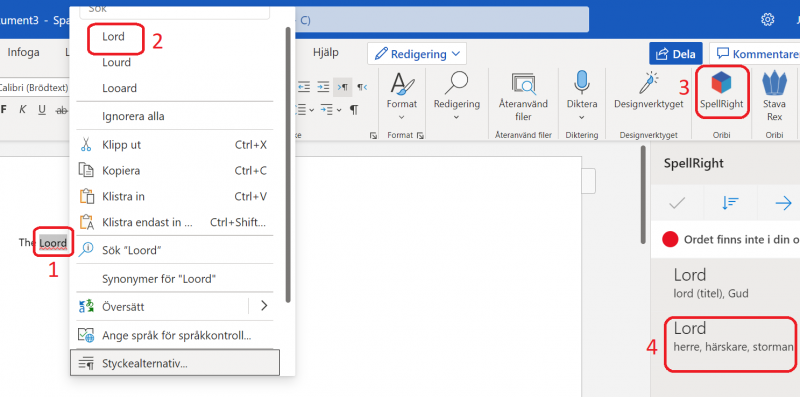
Task: Select Kopiera from the context menu
Action: (x=175, y=170)
